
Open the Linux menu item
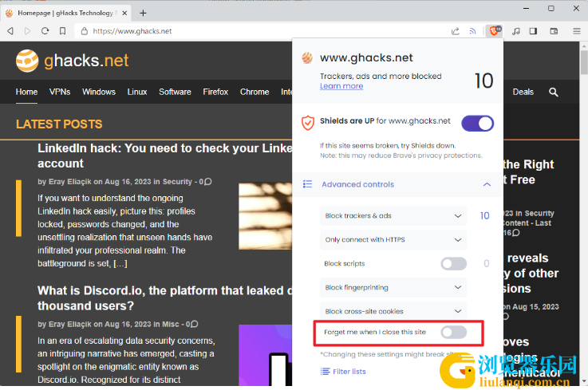coord(137,92)
